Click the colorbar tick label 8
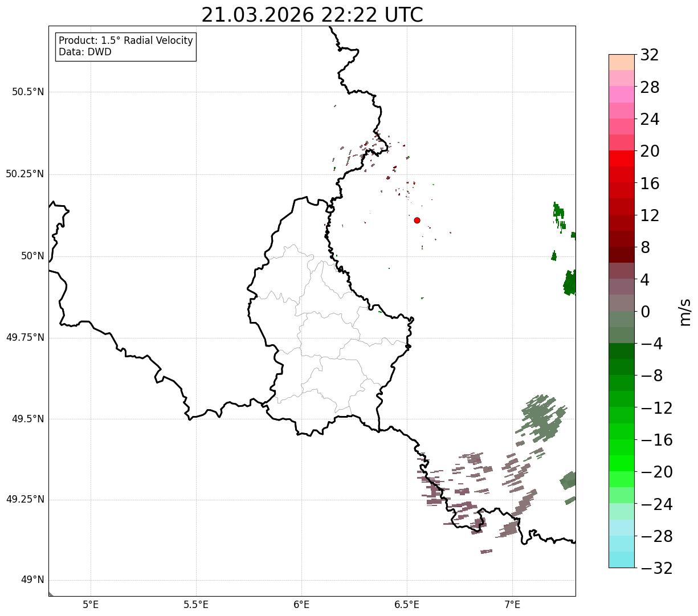 [x=645, y=247]
